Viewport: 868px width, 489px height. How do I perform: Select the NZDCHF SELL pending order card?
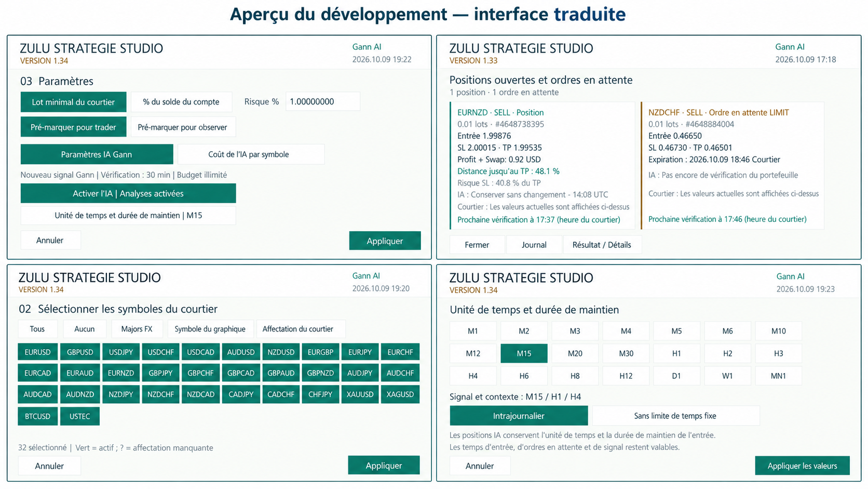733,166
